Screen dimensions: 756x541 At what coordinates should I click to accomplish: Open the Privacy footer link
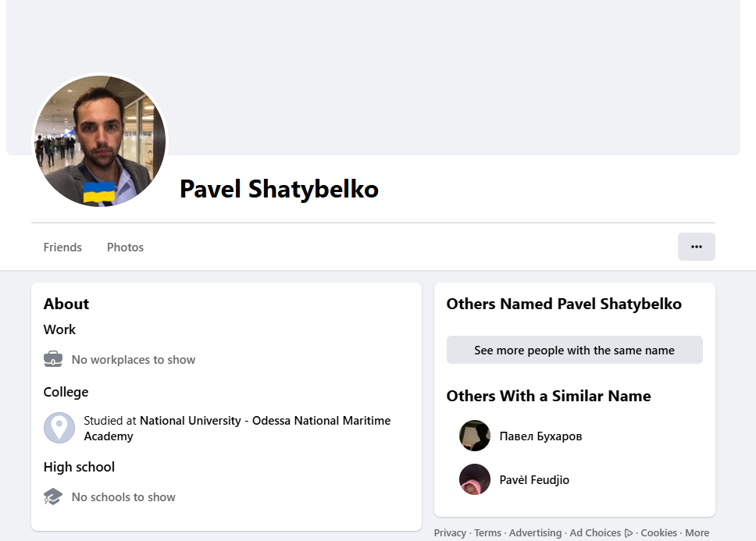pyautogui.click(x=450, y=533)
